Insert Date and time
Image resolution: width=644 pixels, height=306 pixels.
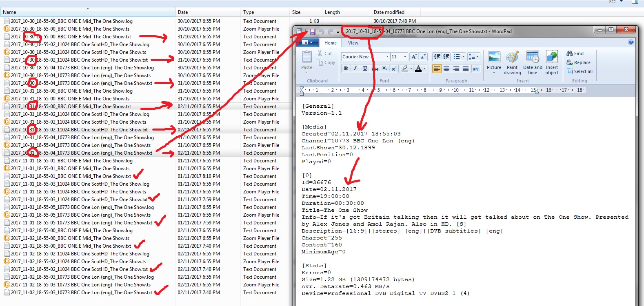[x=533, y=63]
